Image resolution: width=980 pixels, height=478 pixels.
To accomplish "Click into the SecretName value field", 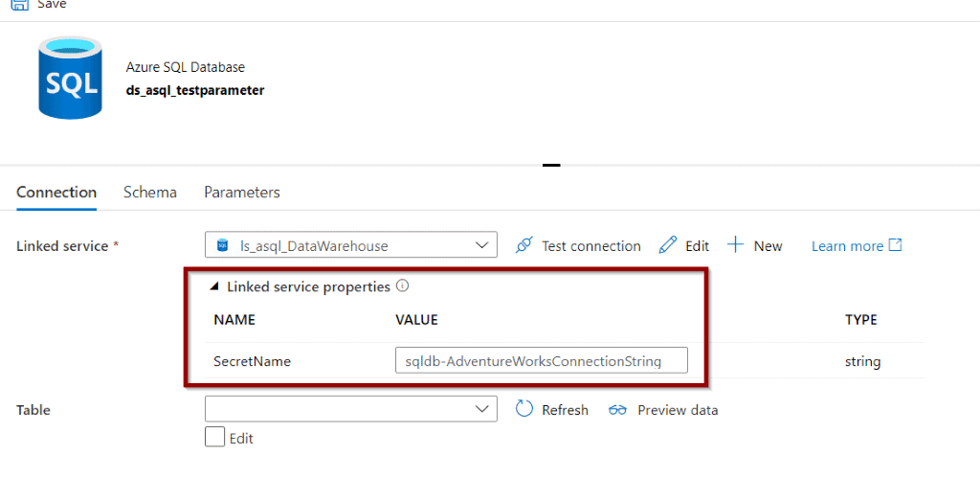I will [542, 360].
